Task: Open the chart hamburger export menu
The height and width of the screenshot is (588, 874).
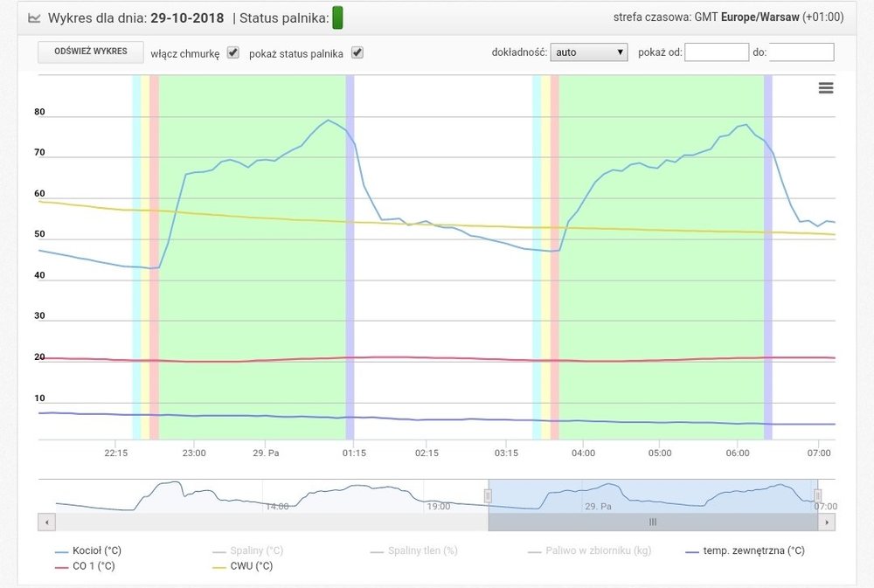Action: coord(825,88)
